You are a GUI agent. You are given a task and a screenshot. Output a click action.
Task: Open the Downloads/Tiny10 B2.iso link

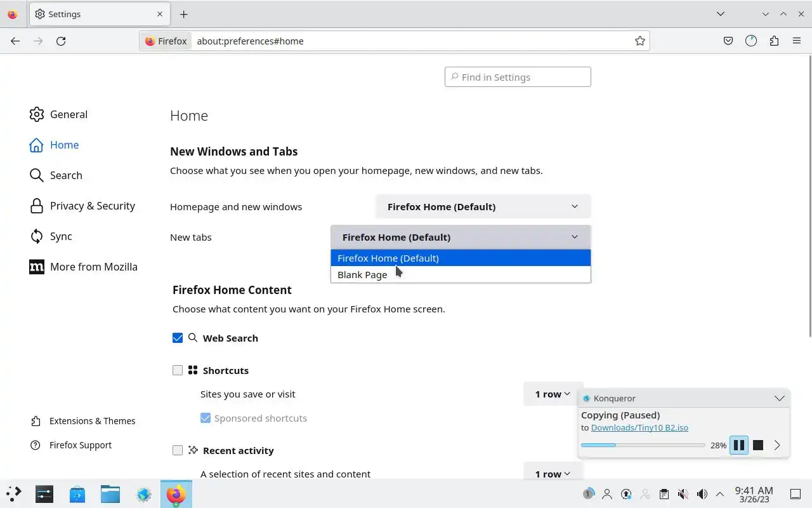[639, 427]
